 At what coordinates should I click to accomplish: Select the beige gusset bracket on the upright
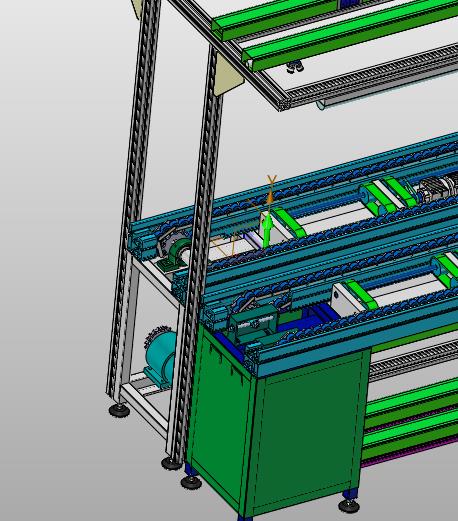pyautogui.click(x=229, y=75)
